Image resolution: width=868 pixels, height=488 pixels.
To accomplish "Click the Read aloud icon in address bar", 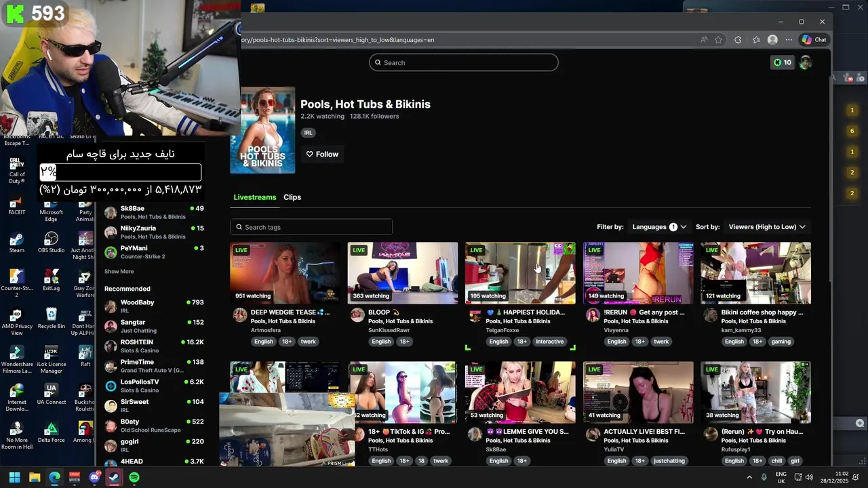I will 704,40.
